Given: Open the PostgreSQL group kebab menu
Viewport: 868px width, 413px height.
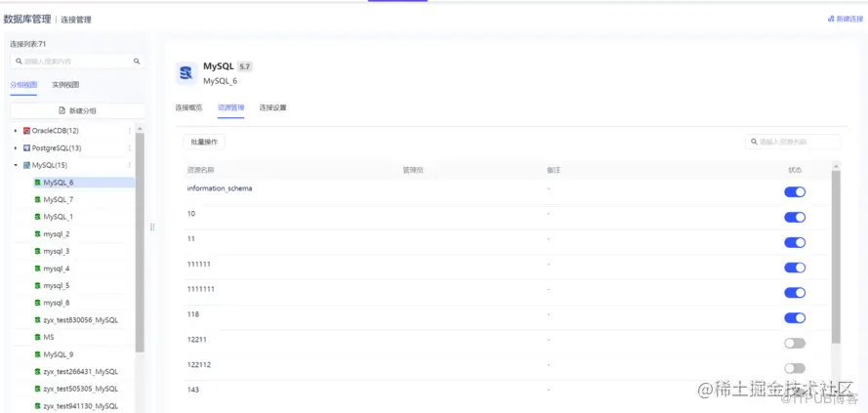Looking at the screenshot, I should (130, 147).
